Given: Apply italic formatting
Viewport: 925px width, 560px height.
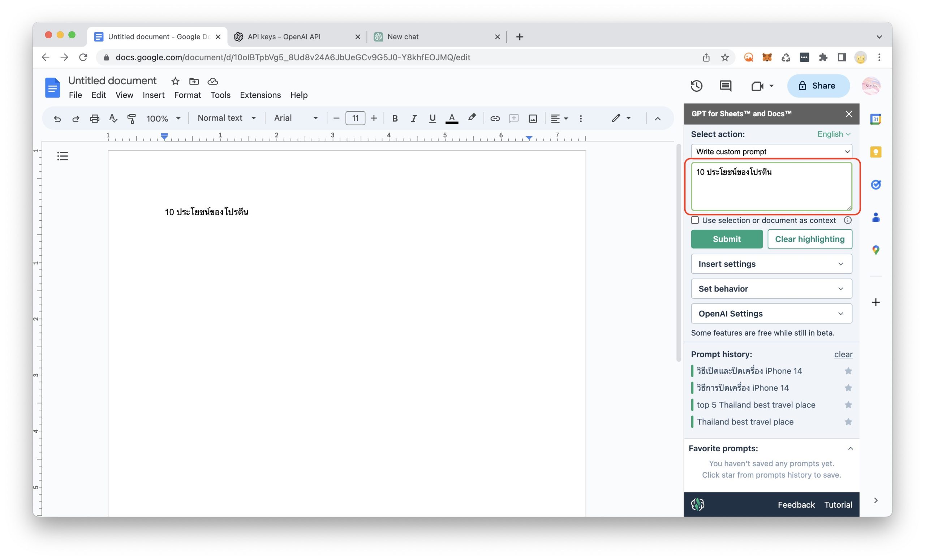Looking at the screenshot, I should (413, 118).
